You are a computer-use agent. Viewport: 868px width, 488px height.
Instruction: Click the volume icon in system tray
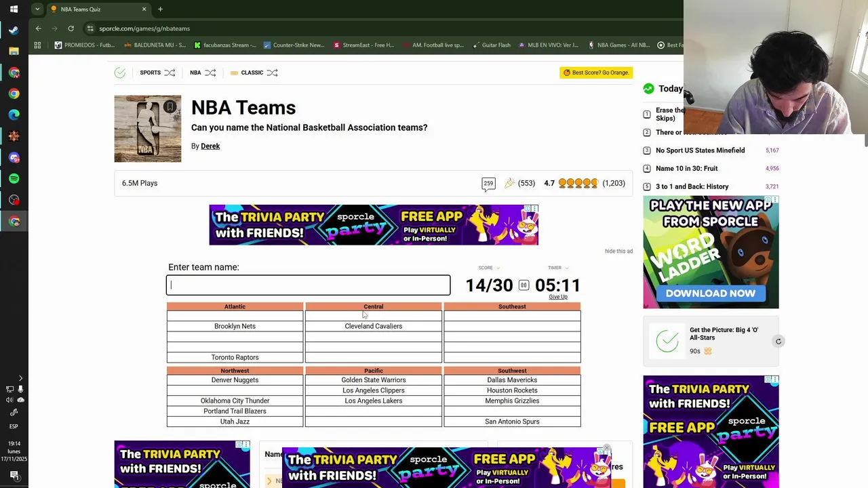(9, 400)
